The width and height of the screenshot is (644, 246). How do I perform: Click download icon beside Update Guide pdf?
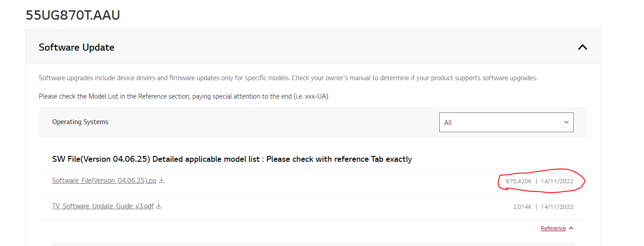[x=159, y=206]
